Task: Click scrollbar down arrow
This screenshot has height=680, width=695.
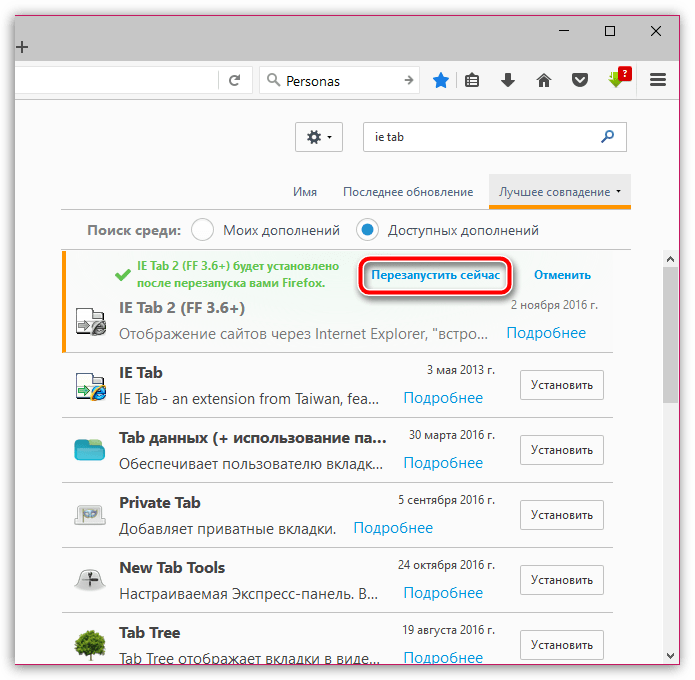Action: pyautogui.click(x=670, y=656)
